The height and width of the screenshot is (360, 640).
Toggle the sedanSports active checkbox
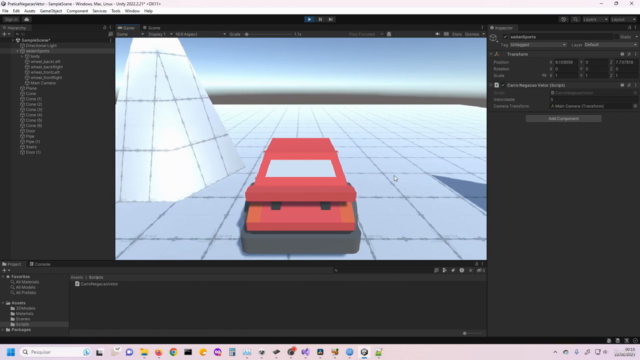(x=505, y=37)
